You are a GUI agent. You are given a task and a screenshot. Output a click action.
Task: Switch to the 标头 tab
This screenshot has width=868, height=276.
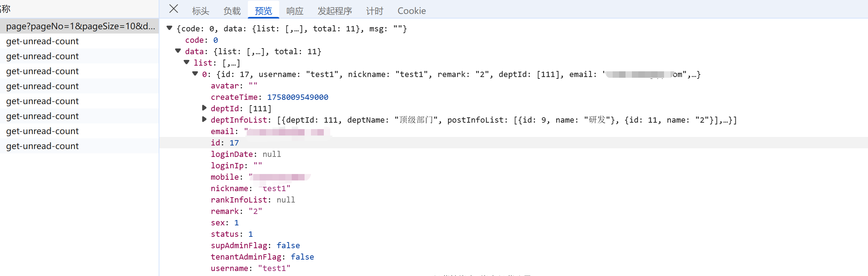pos(200,11)
